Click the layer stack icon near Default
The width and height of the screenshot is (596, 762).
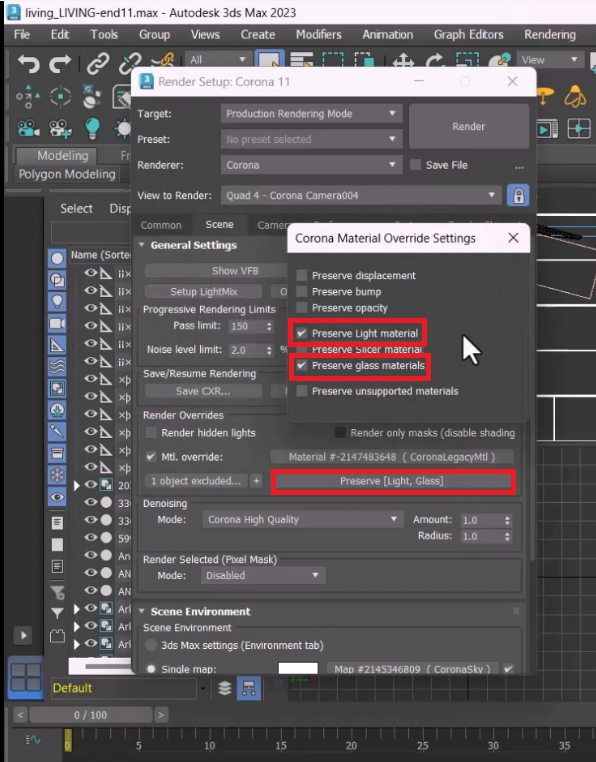coord(225,688)
